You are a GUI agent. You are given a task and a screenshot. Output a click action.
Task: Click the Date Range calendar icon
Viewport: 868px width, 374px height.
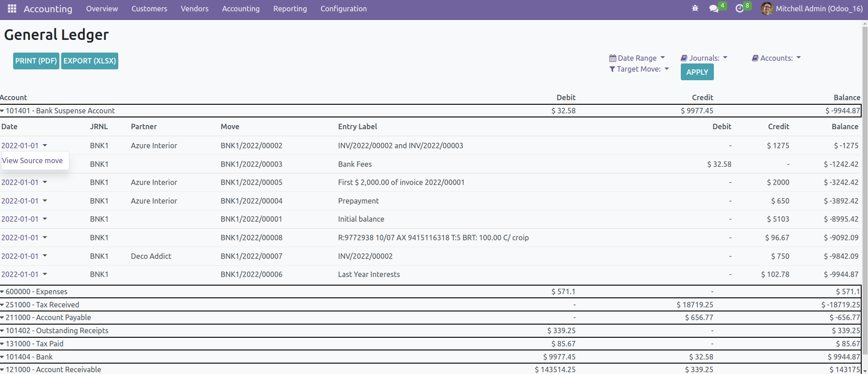[x=612, y=58]
